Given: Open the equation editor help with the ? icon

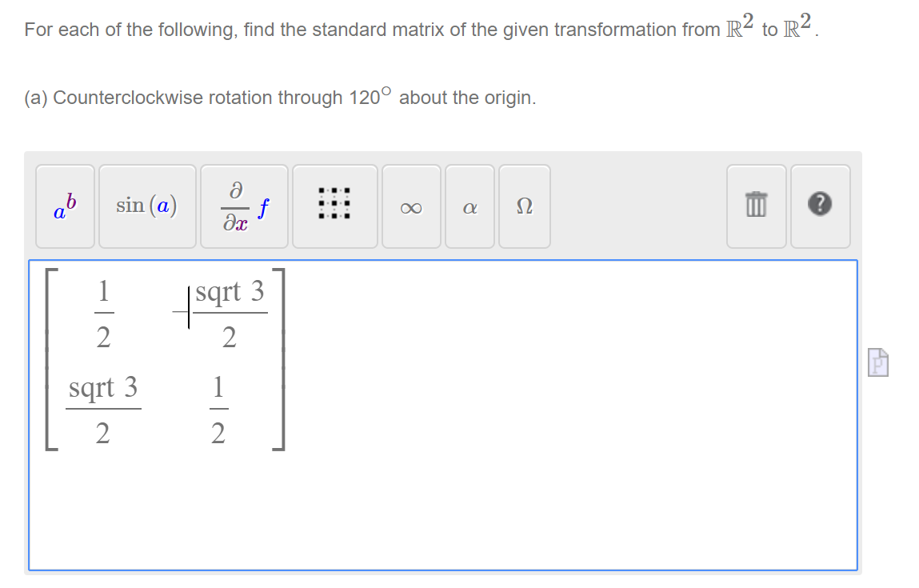Looking at the screenshot, I should (x=821, y=206).
